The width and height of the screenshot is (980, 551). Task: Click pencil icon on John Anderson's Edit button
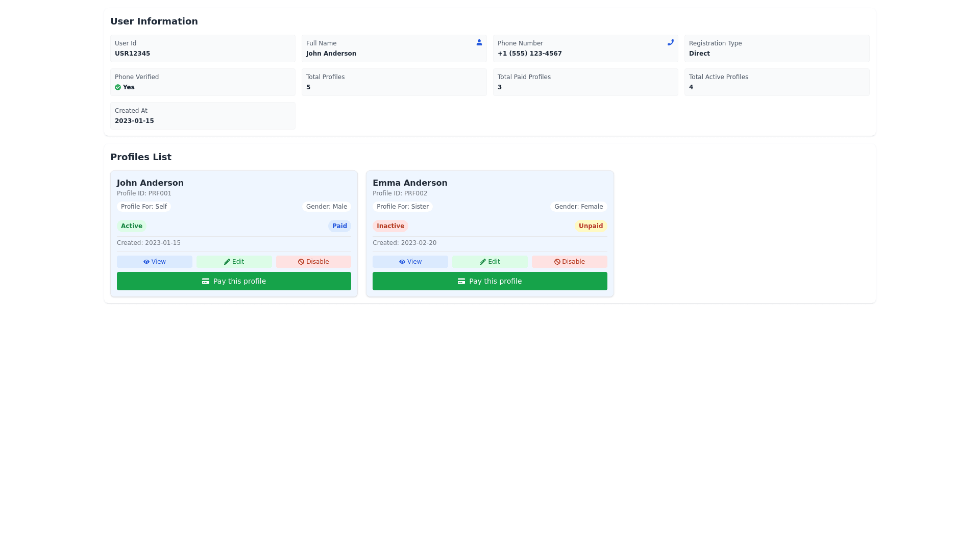227,262
